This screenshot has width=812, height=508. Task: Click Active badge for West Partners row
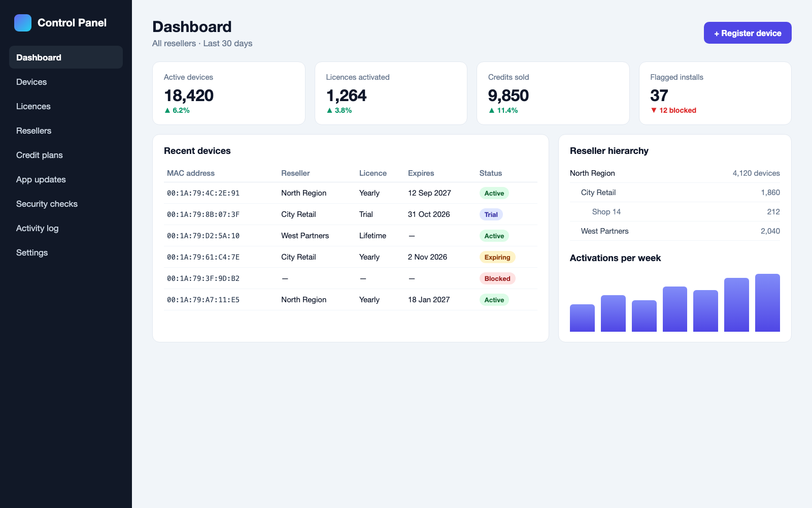coord(494,236)
